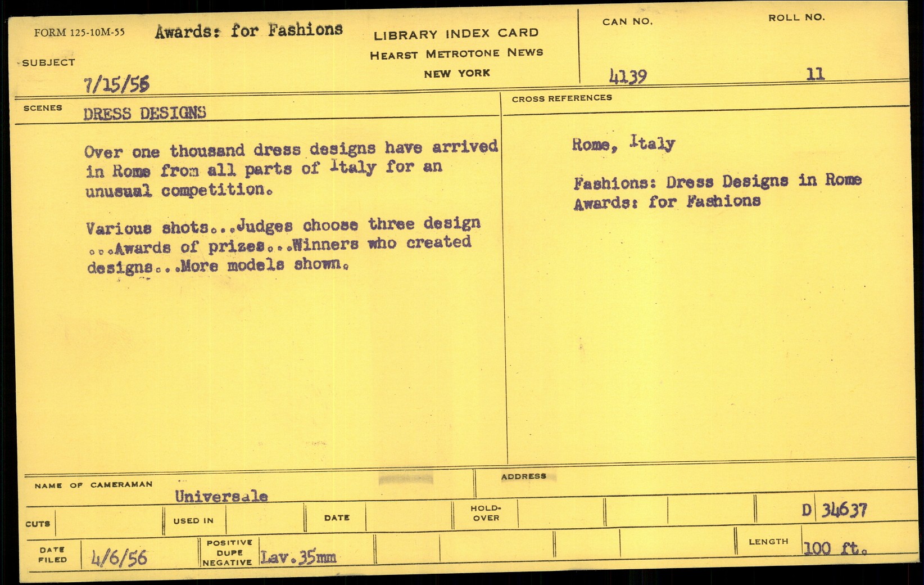Click 'Fashions: Dress Designs in Rome' reference
Image resolution: width=924 pixels, height=585 pixels.
pos(717,181)
